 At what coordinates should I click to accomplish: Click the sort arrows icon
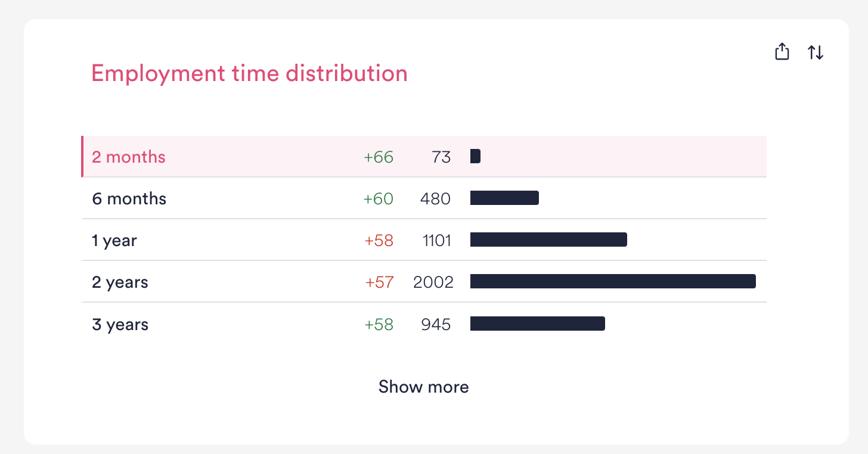pos(816,52)
